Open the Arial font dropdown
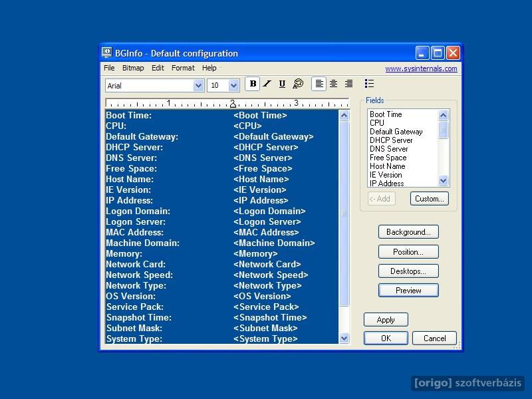Viewport: 532px width, 399px height. (x=198, y=86)
